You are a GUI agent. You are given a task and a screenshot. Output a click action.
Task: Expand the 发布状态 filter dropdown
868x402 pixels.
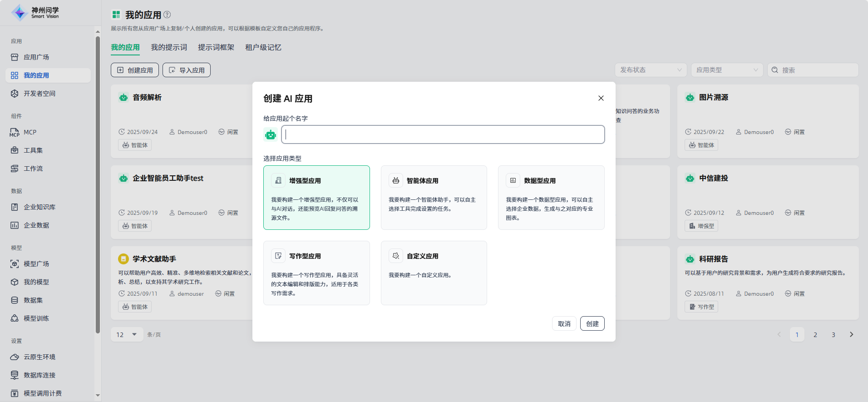tap(651, 70)
